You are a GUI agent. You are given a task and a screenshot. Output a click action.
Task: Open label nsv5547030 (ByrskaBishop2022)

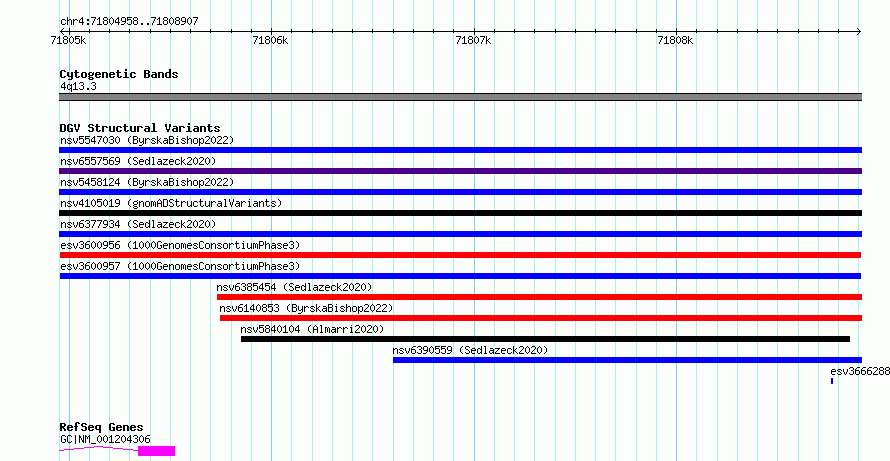[147, 140]
